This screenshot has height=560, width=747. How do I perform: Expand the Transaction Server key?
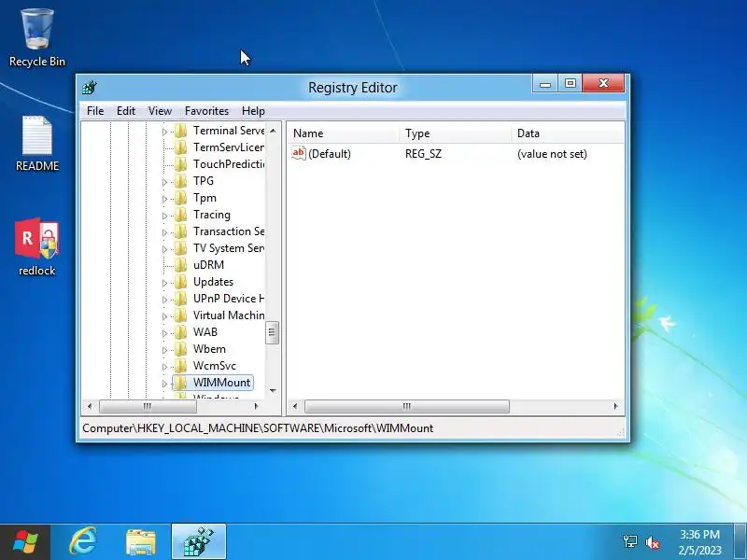(165, 232)
